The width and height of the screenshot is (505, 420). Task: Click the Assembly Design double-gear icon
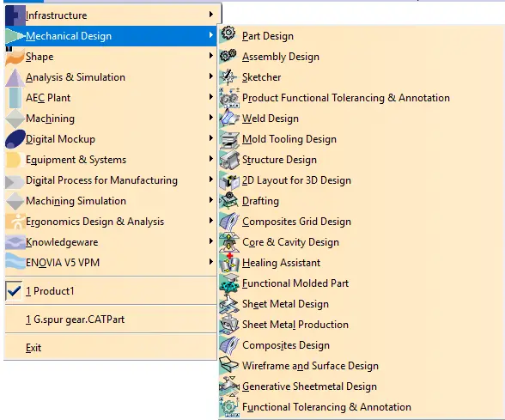click(228, 56)
